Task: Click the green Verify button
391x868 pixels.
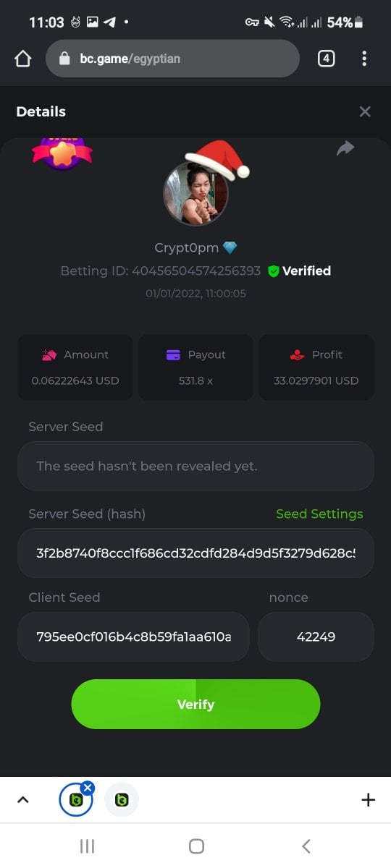Action: [195, 704]
